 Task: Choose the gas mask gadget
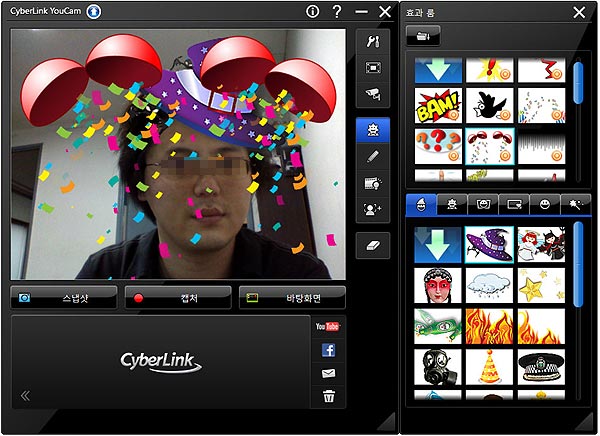(438, 367)
